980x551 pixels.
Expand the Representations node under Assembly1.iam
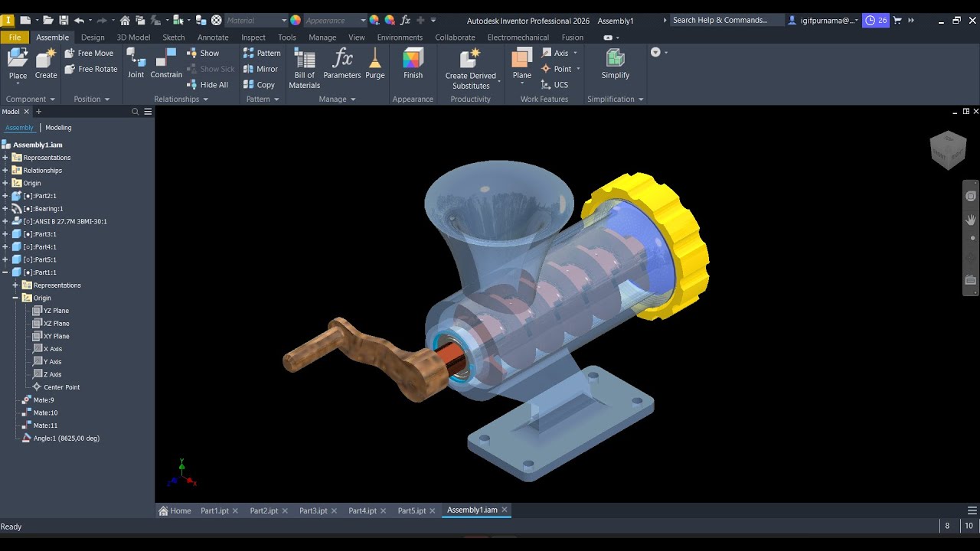5,158
